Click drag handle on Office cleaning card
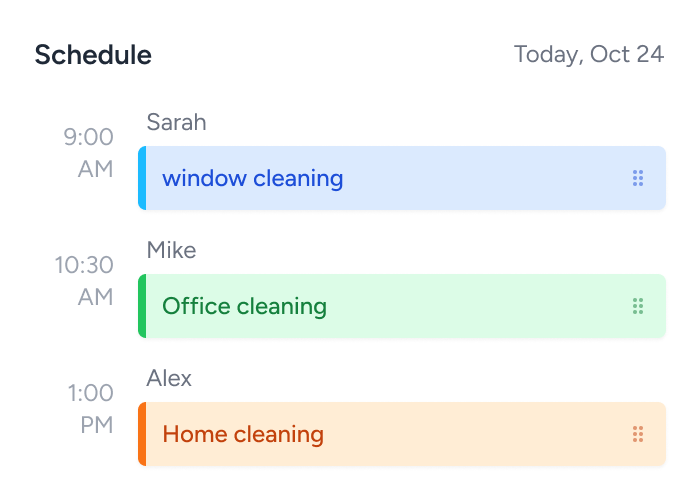Screen dimensions: 700x500 [638, 306]
